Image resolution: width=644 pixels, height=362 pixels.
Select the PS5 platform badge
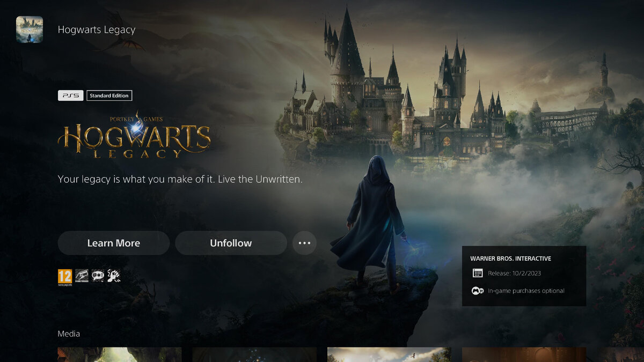(70, 95)
